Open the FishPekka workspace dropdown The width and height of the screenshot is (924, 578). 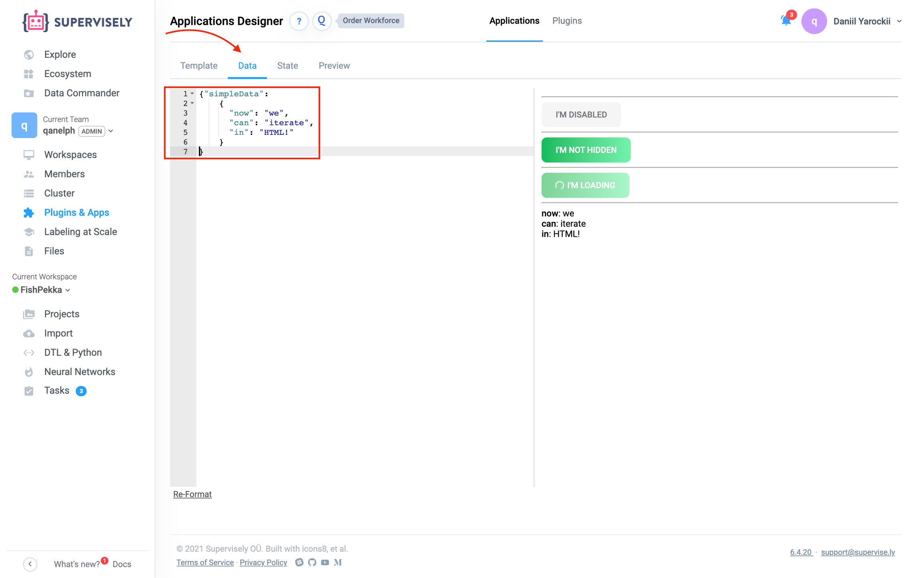coord(68,290)
